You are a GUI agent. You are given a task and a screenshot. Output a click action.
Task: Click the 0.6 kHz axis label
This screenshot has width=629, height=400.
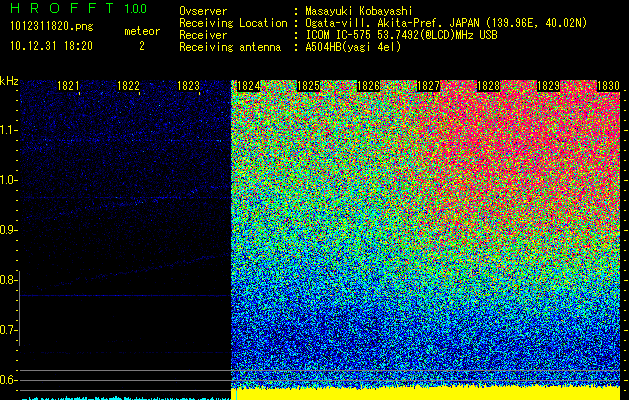pos(8,380)
